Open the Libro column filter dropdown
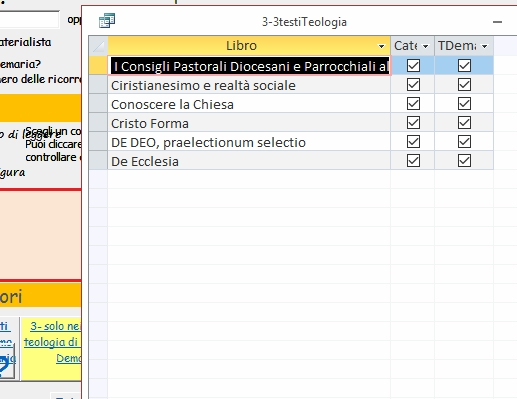Screen dimensions: 517x399 [381, 46]
